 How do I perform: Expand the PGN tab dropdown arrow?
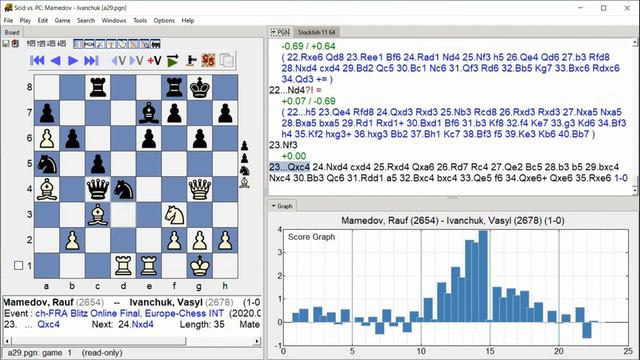pos(273,32)
